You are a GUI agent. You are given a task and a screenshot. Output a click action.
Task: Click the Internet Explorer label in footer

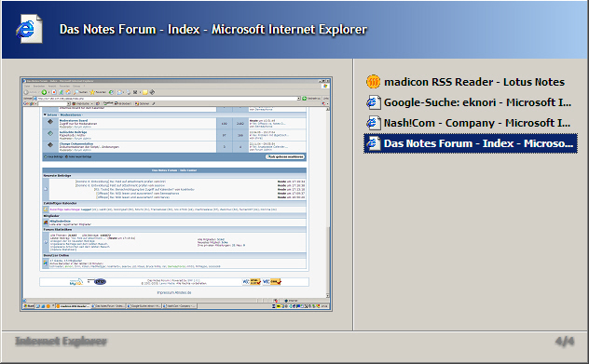coord(61,341)
